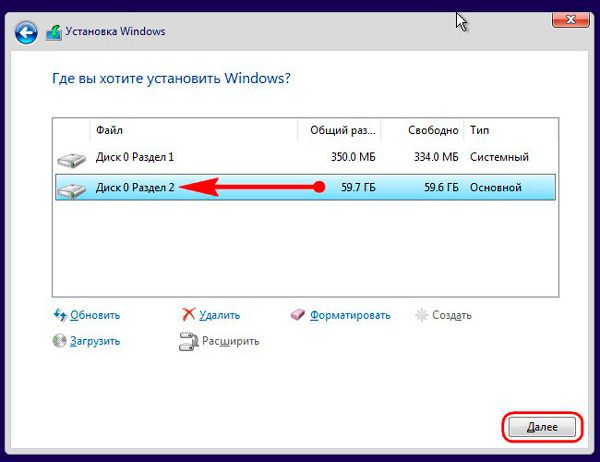Screen dimensions: 600x462
Task: Click the Основной type cell
Action: tap(496, 188)
